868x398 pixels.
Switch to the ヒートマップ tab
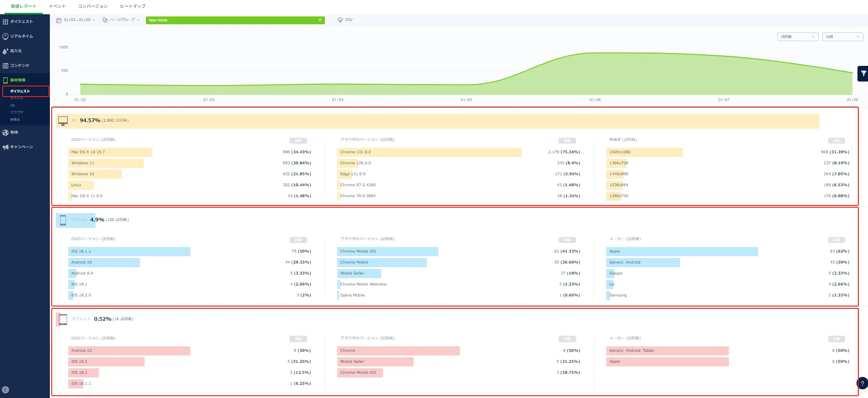(x=133, y=6)
